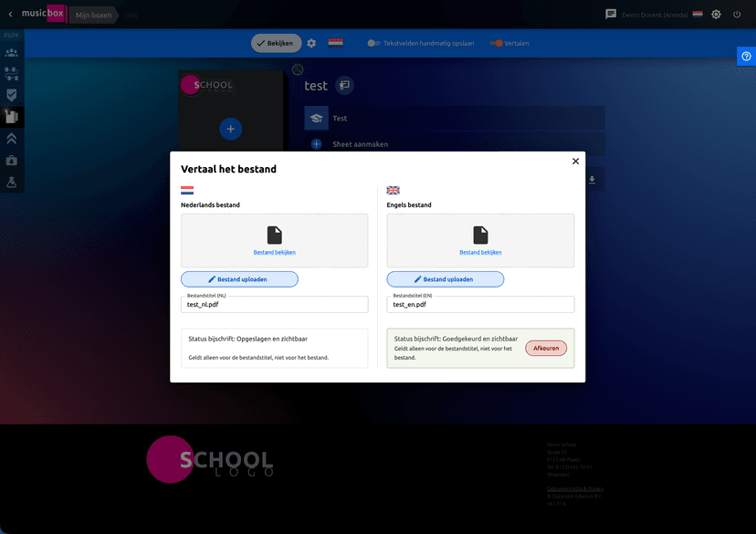Screen dimensions: 756x534
Task: Click the circular icon above the box cover
Action: [298, 69]
